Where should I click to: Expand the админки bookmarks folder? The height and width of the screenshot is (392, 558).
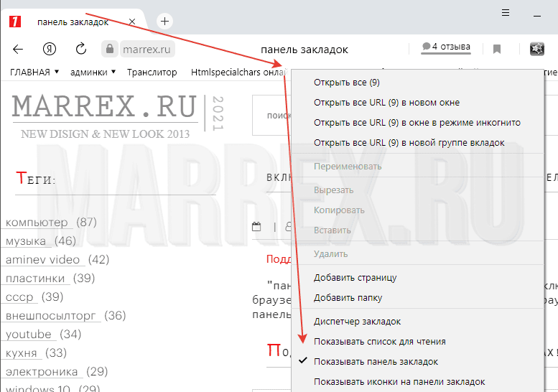[x=93, y=73]
